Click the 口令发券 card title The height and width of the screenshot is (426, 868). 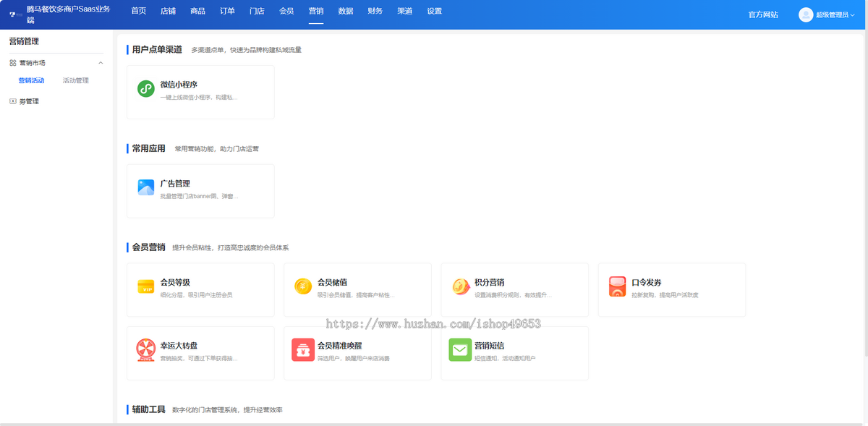(x=647, y=283)
